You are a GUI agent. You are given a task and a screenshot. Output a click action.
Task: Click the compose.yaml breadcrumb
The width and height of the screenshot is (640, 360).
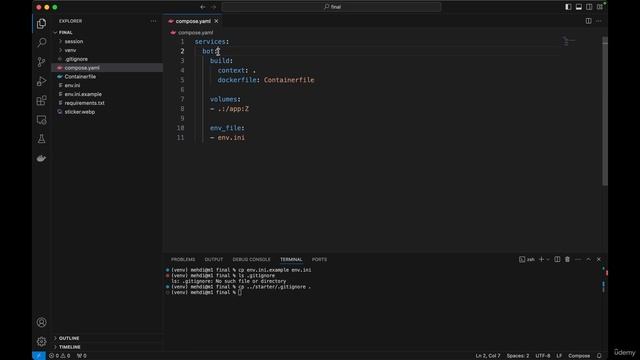pos(195,32)
